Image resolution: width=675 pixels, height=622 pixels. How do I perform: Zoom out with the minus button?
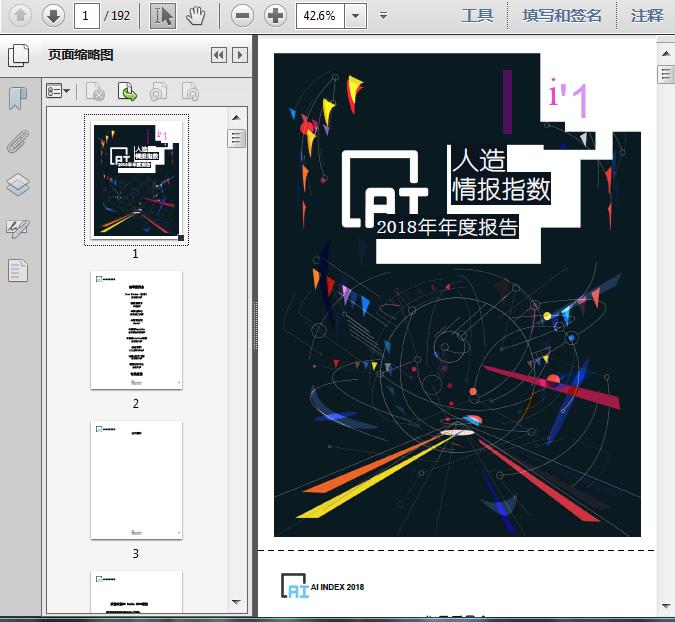[241, 15]
